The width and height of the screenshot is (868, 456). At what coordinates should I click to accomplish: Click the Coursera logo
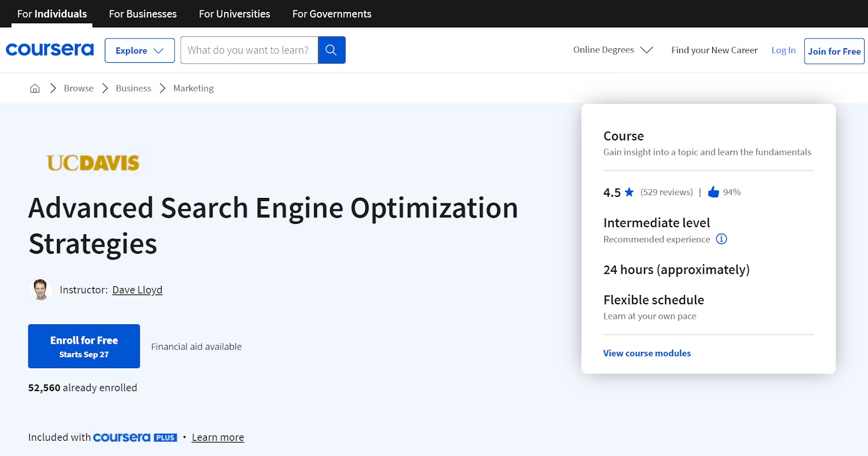pos(49,50)
